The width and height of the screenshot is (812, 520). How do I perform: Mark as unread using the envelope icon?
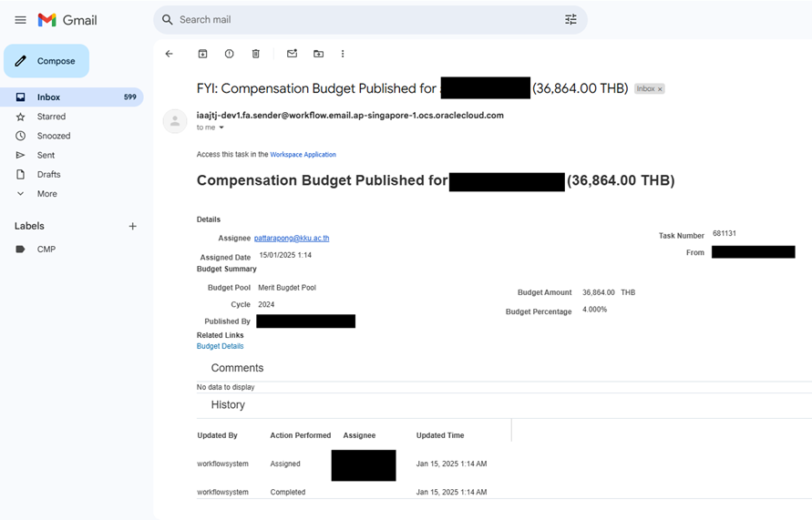tap(292, 54)
